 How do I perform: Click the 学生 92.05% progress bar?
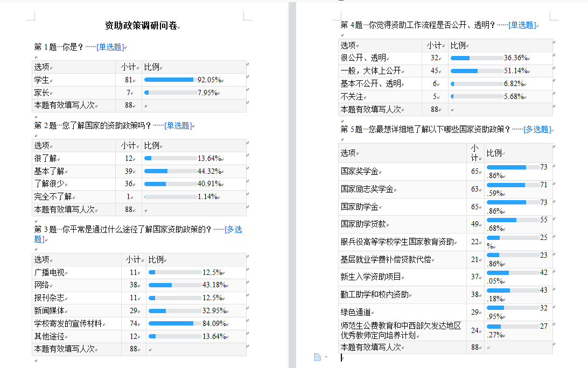pos(169,80)
